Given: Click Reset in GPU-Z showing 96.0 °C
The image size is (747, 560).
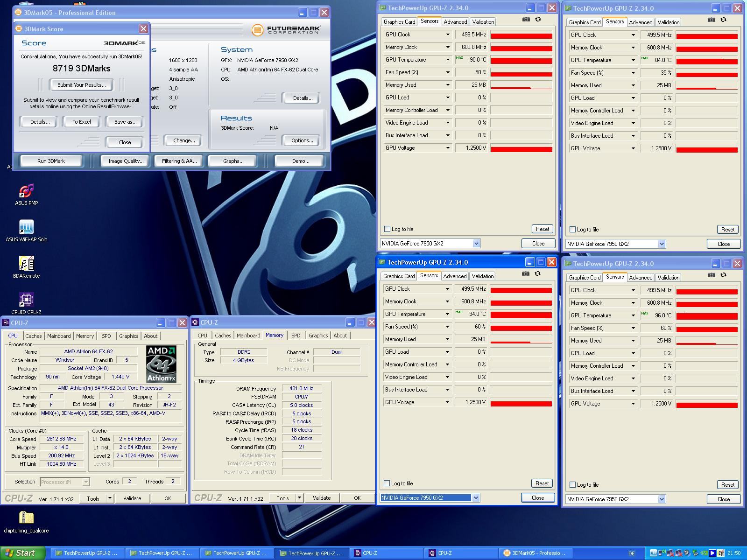Looking at the screenshot, I should [x=727, y=485].
